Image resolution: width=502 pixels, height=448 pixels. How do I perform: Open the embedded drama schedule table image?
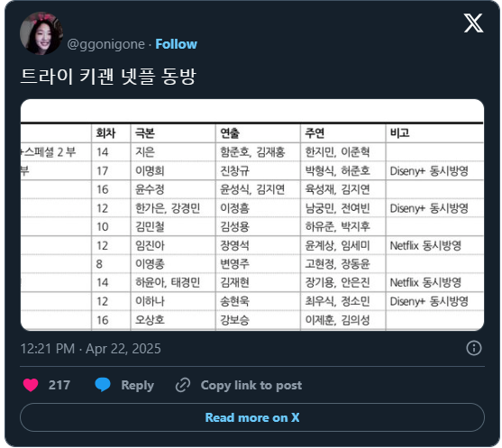252,215
